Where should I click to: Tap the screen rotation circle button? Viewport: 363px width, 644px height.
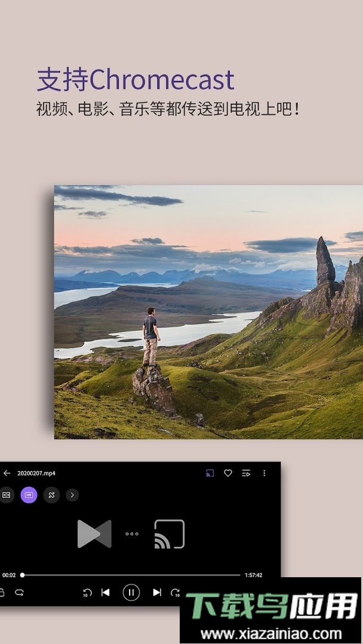[51, 495]
